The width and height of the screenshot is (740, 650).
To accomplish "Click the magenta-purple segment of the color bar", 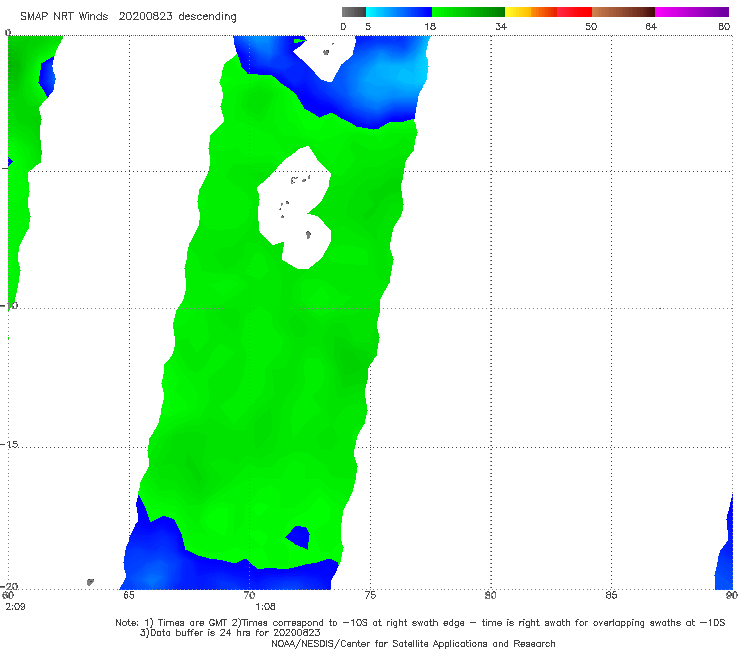I will tap(692, 12).
